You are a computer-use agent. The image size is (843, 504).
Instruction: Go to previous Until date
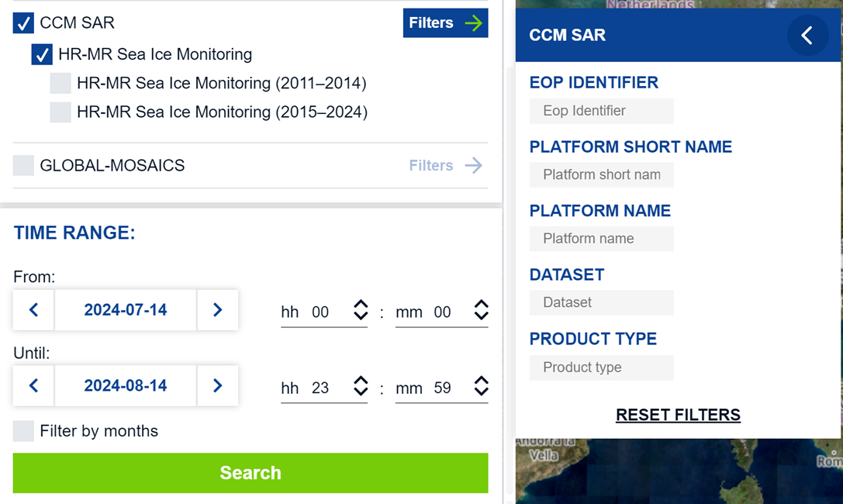point(33,386)
